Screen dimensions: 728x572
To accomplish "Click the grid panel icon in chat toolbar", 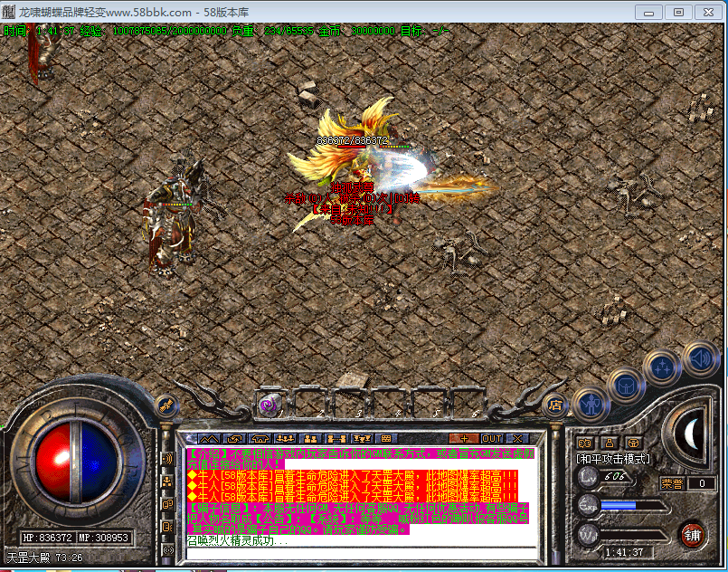I will 385,438.
